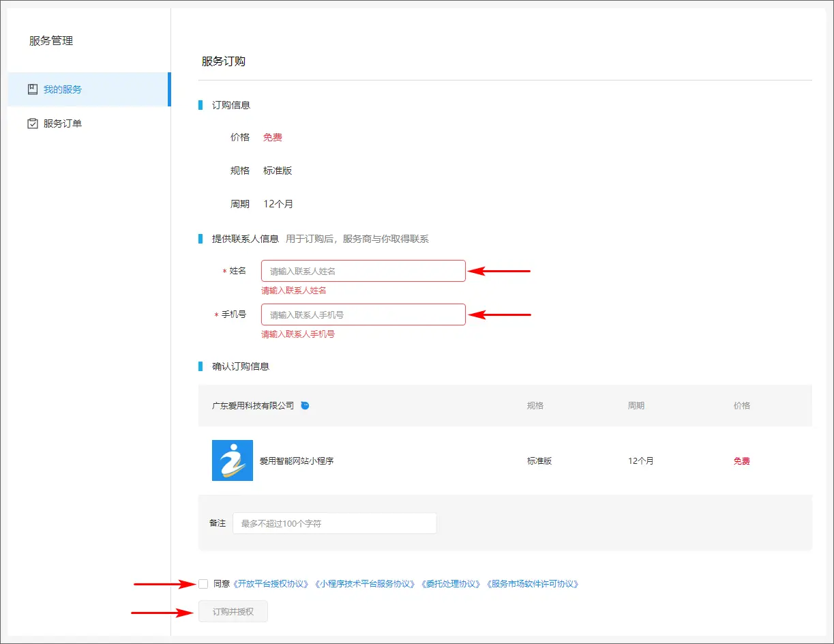Click the 服务订购 page title
Screen dimensions: 834x644
(x=223, y=61)
